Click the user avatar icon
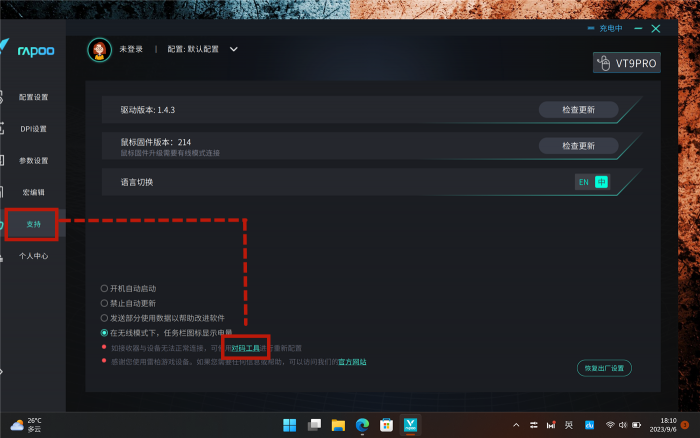The image size is (700, 438). [99, 49]
